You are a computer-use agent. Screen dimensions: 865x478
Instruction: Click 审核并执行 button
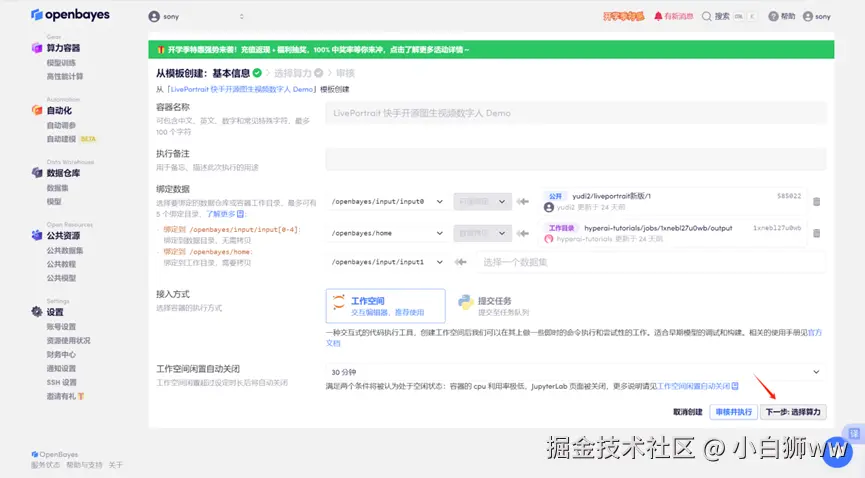coord(734,412)
